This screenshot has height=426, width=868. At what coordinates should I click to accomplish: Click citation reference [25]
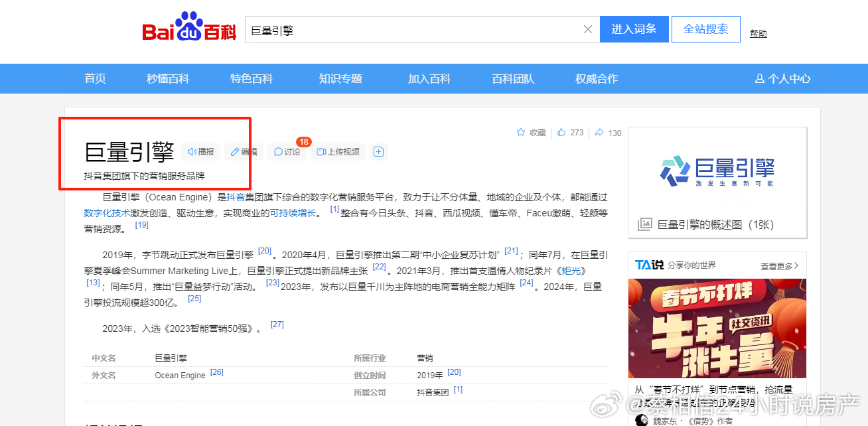194,299
